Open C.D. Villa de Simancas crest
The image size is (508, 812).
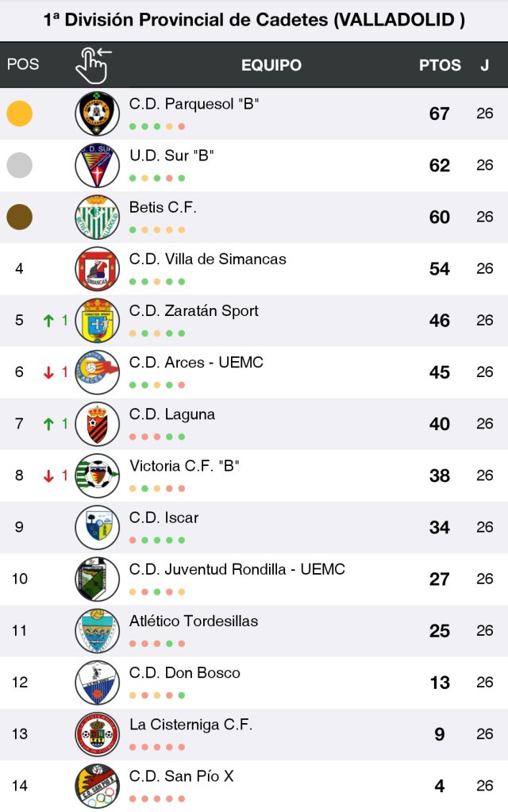pos(97,268)
